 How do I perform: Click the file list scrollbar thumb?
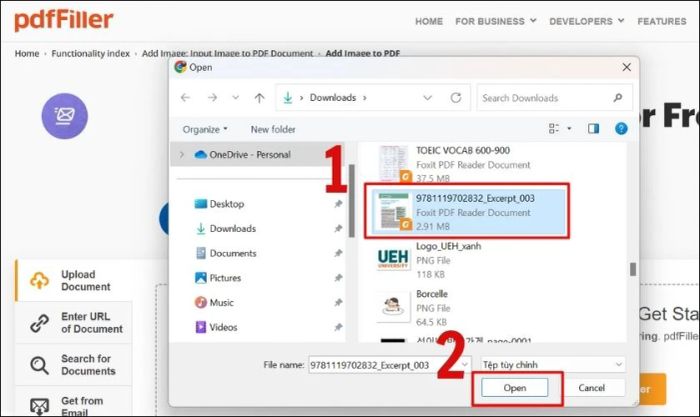(633, 269)
